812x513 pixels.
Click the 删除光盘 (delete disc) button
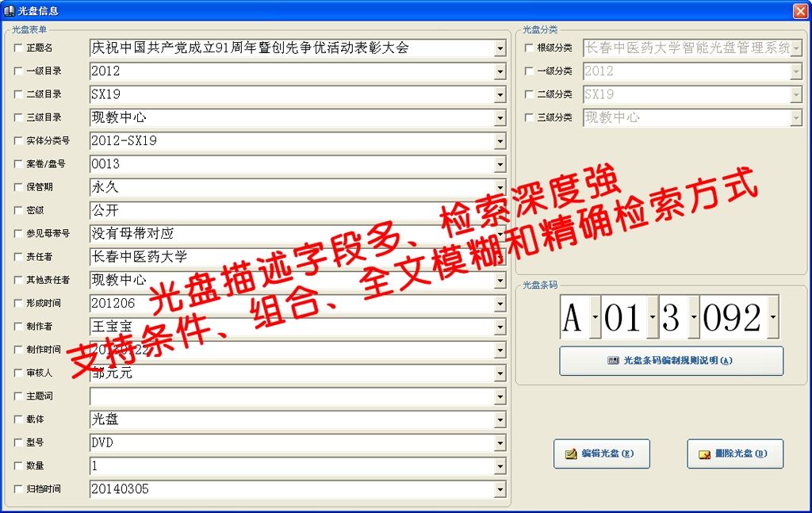coord(734,454)
